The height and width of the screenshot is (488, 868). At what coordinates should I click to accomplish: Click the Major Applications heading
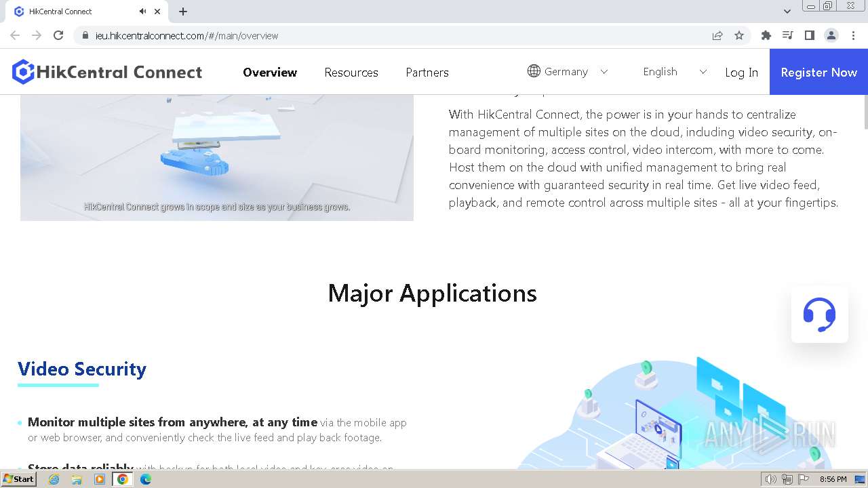tap(433, 293)
